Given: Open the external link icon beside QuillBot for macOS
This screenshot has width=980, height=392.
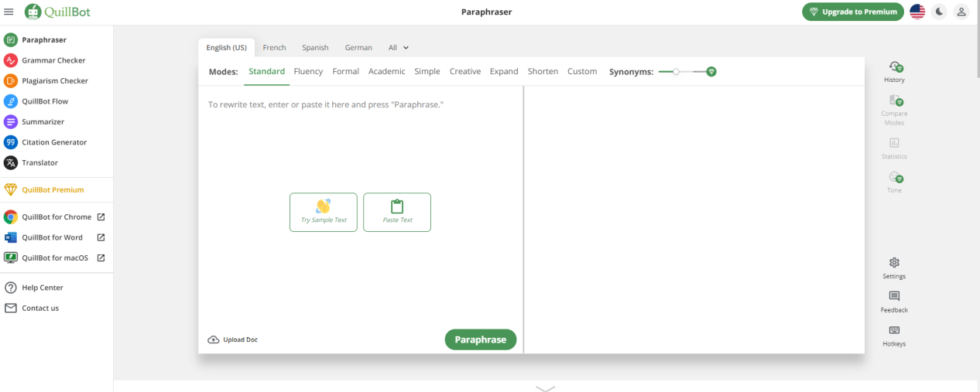Looking at the screenshot, I should 101,257.
